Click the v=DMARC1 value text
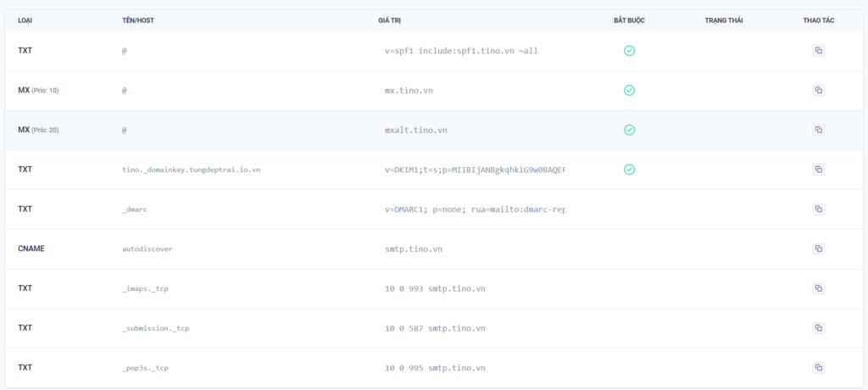The width and height of the screenshot is (868, 390). point(474,209)
